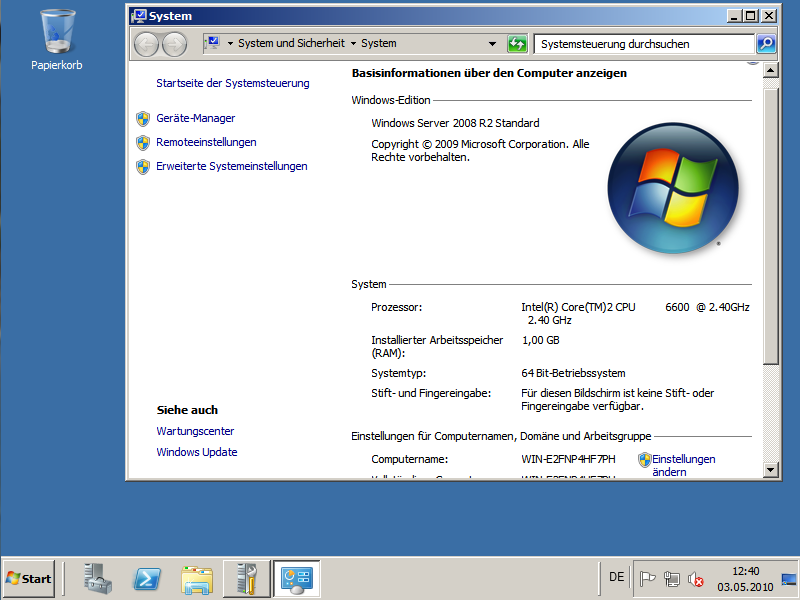Click the Windows Server 2008 R2 Standard text
The image size is (800, 600).
455,123
